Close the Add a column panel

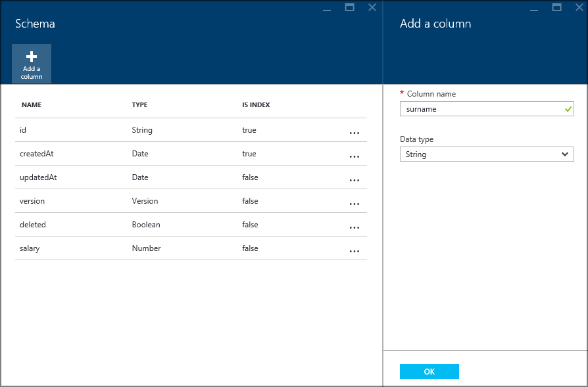tap(578, 7)
